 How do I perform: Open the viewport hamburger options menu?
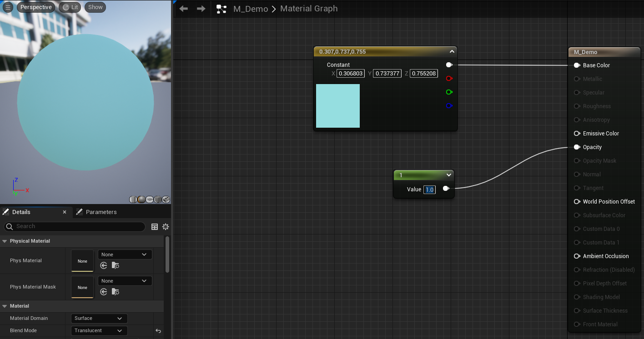(8, 7)
